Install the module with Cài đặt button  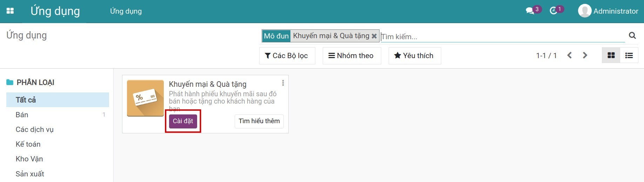click(183, 121)
